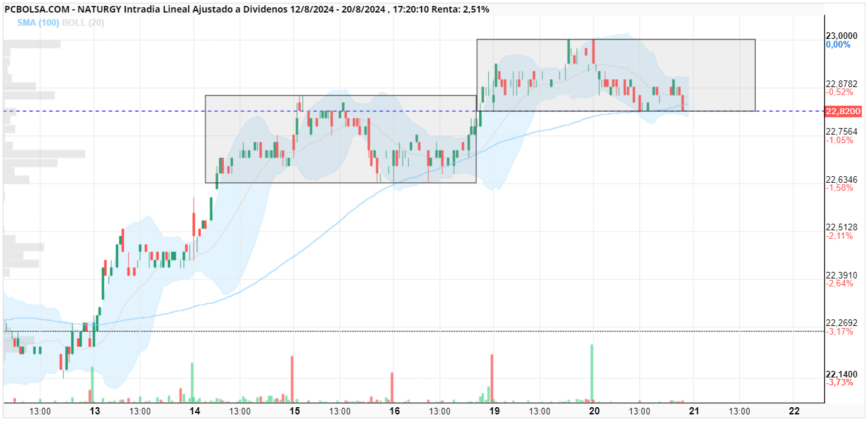Click day 13 on the date axis

pyautogui.click(x=95, y=410)
